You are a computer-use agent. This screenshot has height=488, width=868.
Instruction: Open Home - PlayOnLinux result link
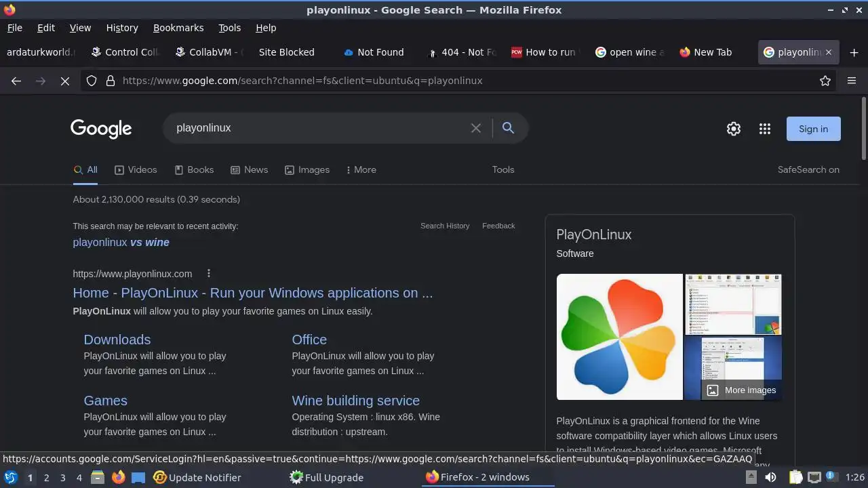[x=253, y=293]
